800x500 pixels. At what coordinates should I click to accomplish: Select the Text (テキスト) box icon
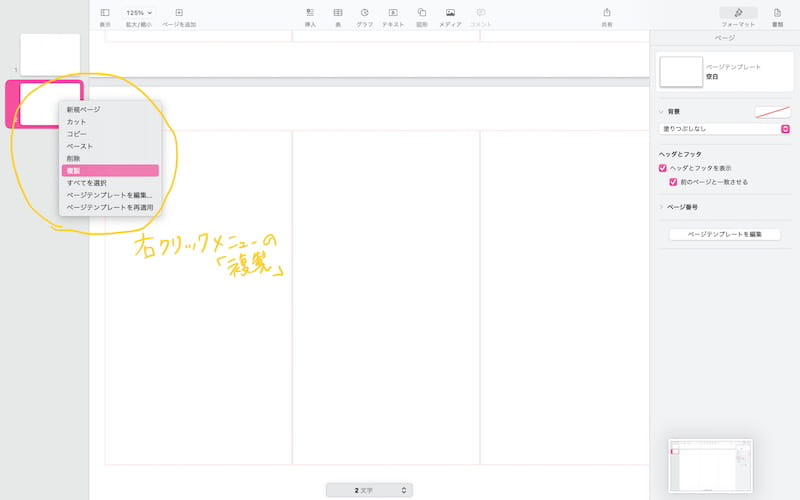(x=393, y=12)
